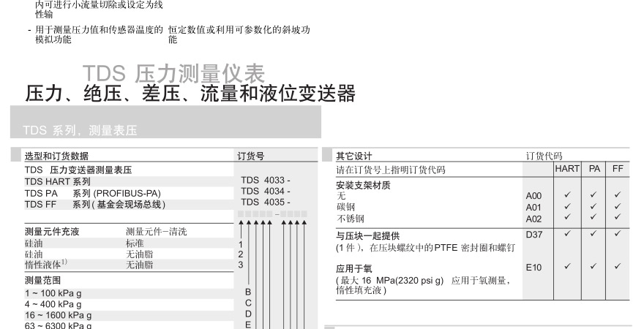Click the order number 'TDS 4033 -'
Screen dimensions: 644x329
pyautogui.click(x=266, y=180)
